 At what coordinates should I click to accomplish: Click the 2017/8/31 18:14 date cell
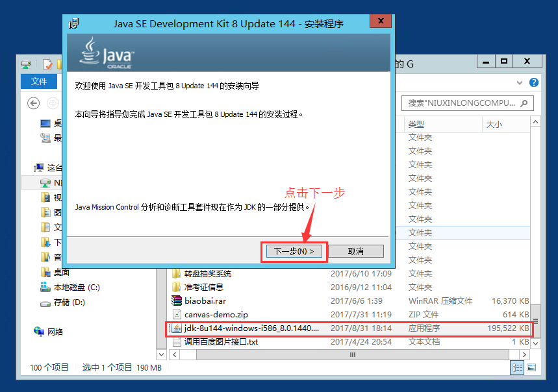361,328
